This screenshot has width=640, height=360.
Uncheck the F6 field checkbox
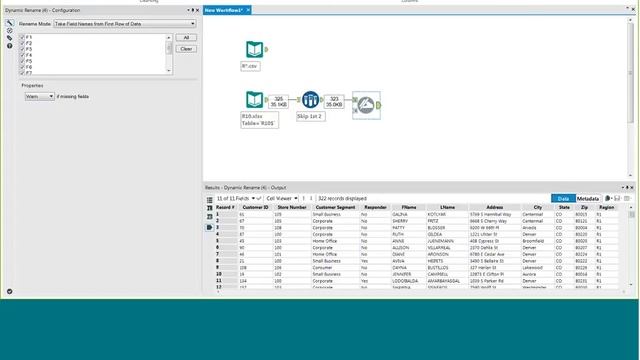pyautogui.click(x=22, y=67)
